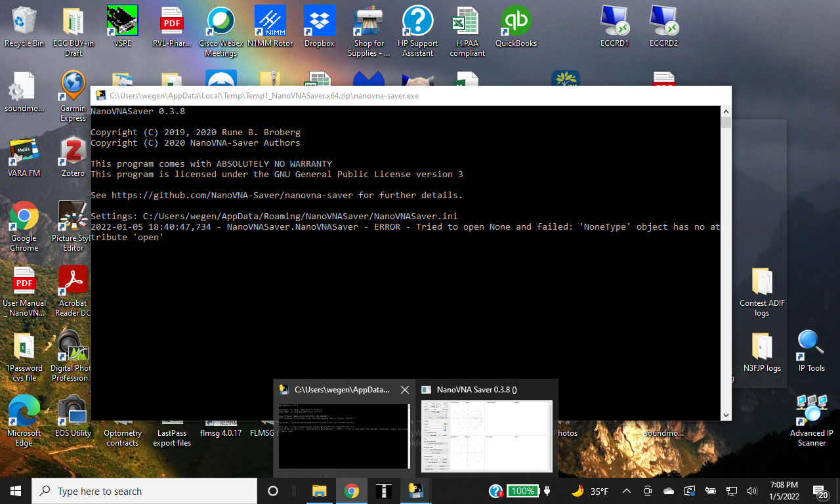This screenshot has height=504, width=840.
Task: Open the HIPAA compliant Excel file
Action: pos(467,31)
